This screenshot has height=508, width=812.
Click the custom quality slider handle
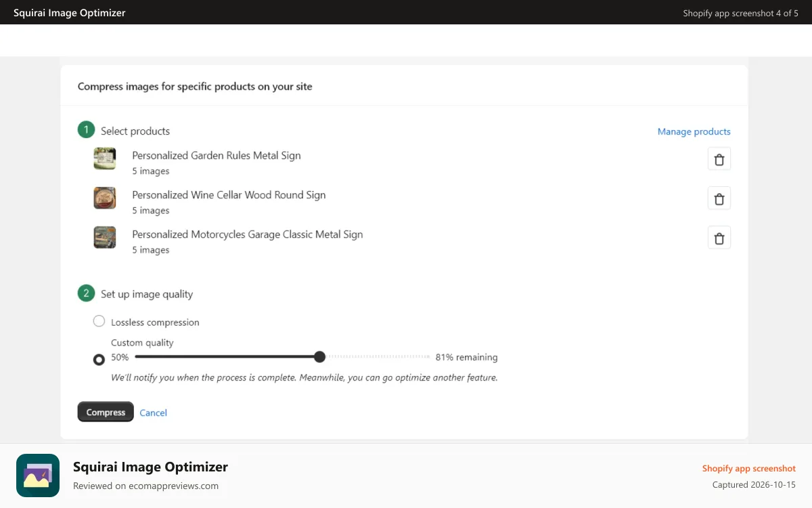coord(320,357)
